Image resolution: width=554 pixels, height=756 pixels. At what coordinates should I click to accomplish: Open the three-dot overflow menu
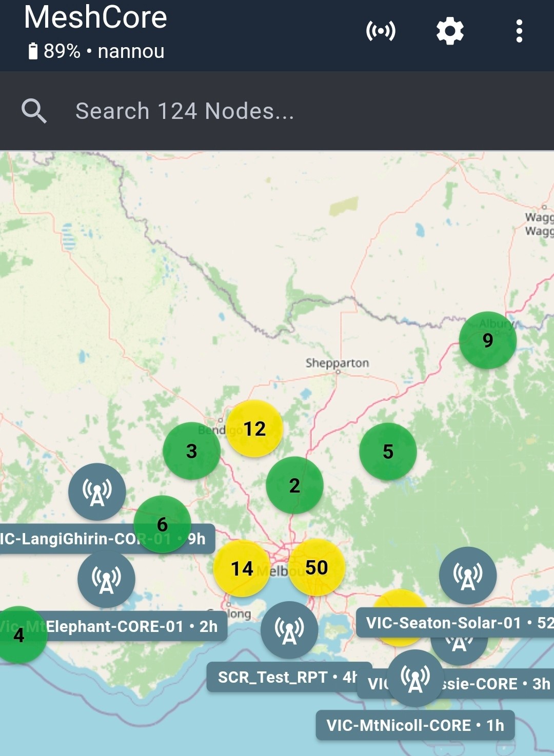[x=519, y=31]
